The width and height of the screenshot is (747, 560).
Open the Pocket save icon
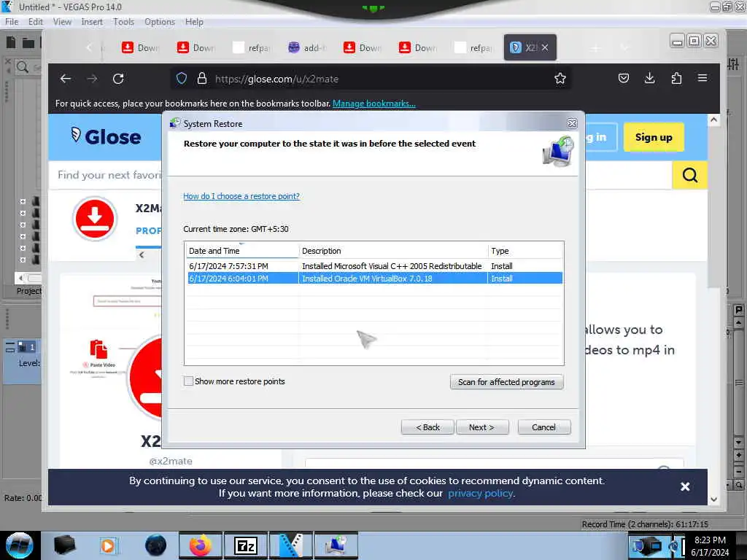[624, 78]
